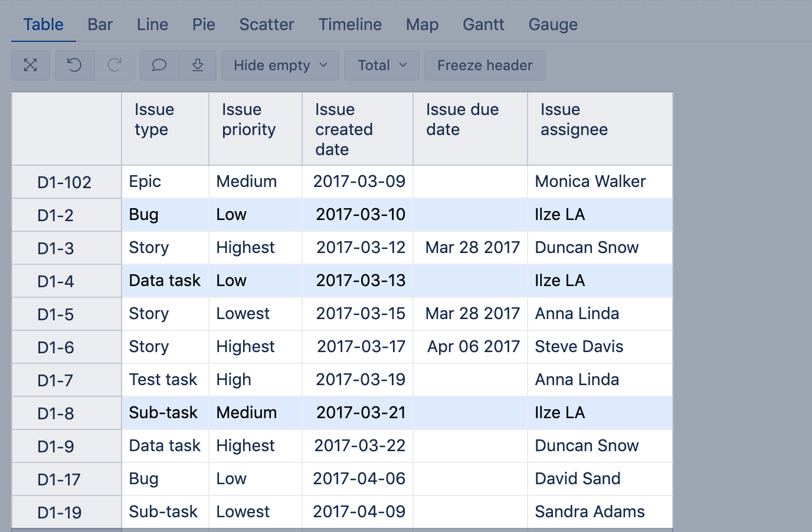Click the Issue priority column header
The width and height of the screenshot is (812, 532).
click(x=248, y=120)
